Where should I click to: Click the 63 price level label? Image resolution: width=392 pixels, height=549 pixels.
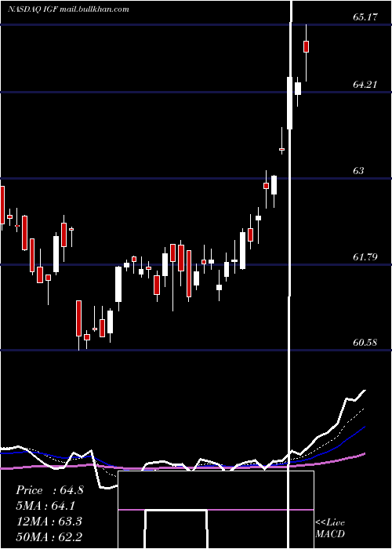coord(358,170)
